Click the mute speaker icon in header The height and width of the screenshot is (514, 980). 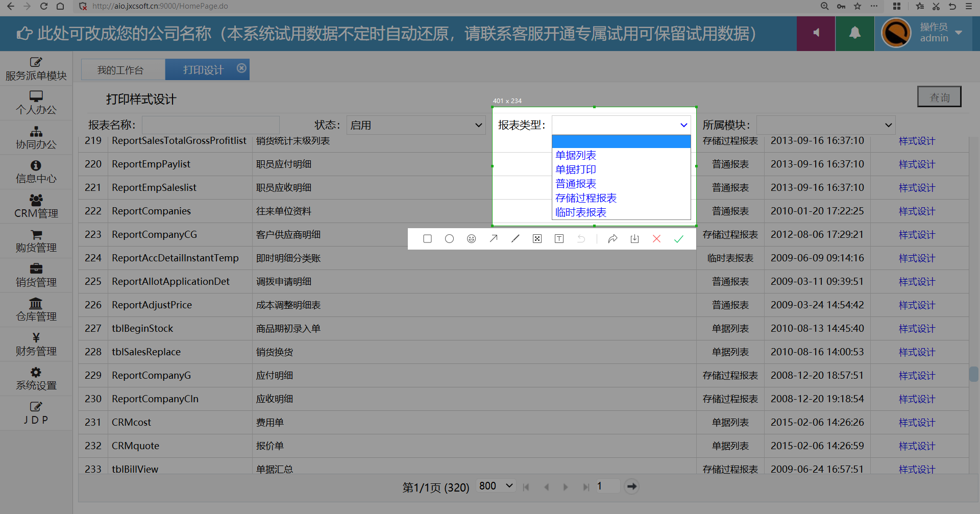tap(816, 33)
